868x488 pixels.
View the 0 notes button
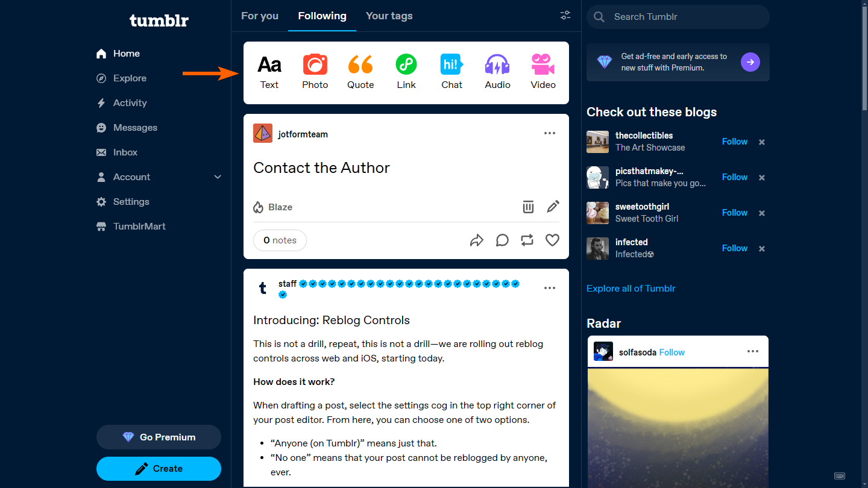click(280, 240)
